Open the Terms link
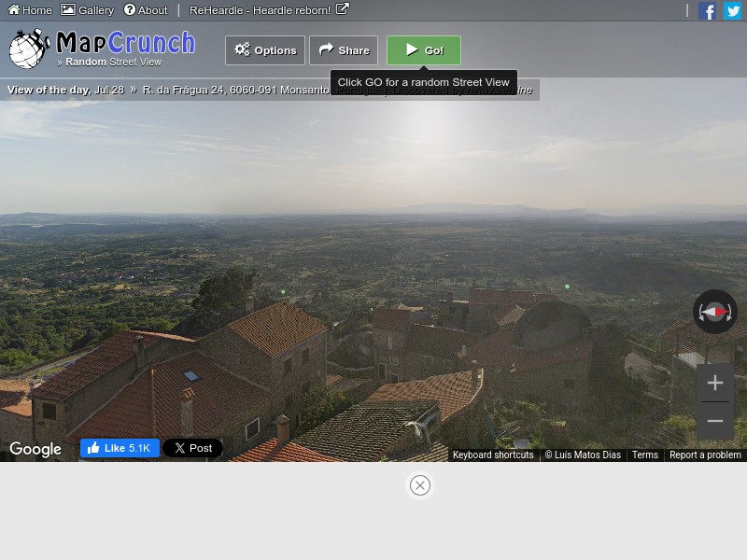 pos(644,455)
